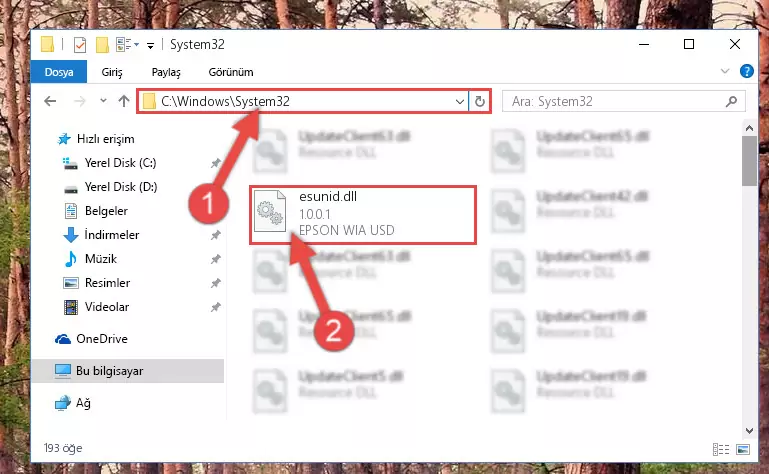Go forward using the forward arrow

click(x=79, y=102)
